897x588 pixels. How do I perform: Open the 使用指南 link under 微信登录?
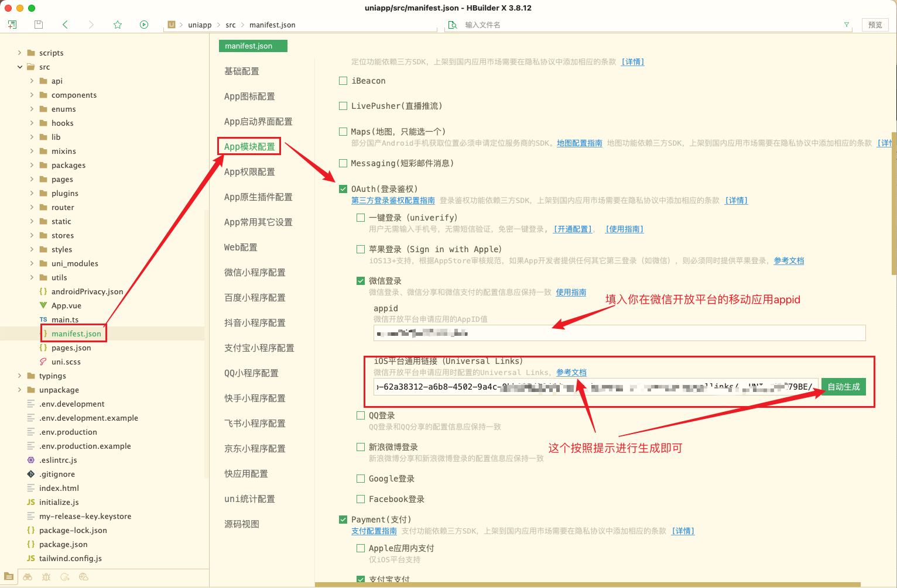pyautogui.click(x=571, y=292)
